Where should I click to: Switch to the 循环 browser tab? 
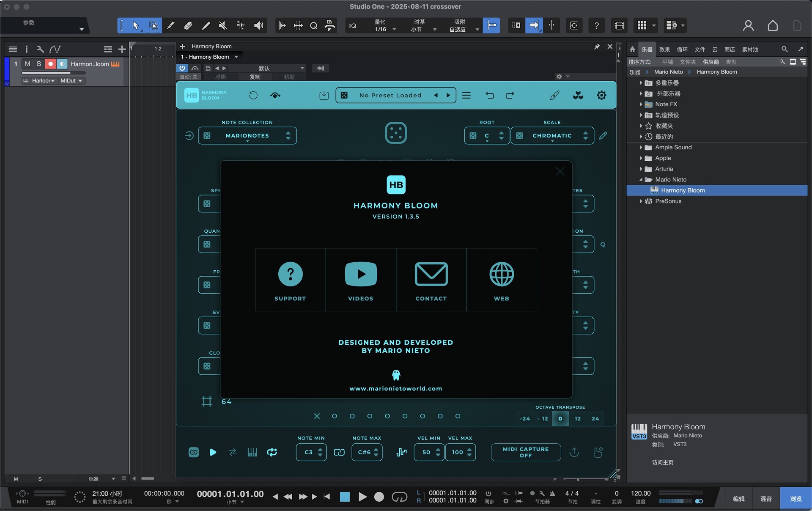(x=682, y=49)
